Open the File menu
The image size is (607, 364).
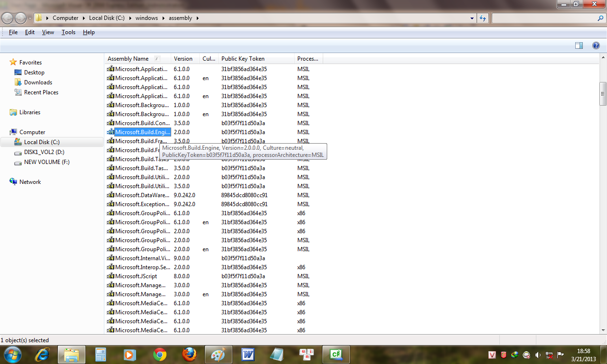point(13,32)
